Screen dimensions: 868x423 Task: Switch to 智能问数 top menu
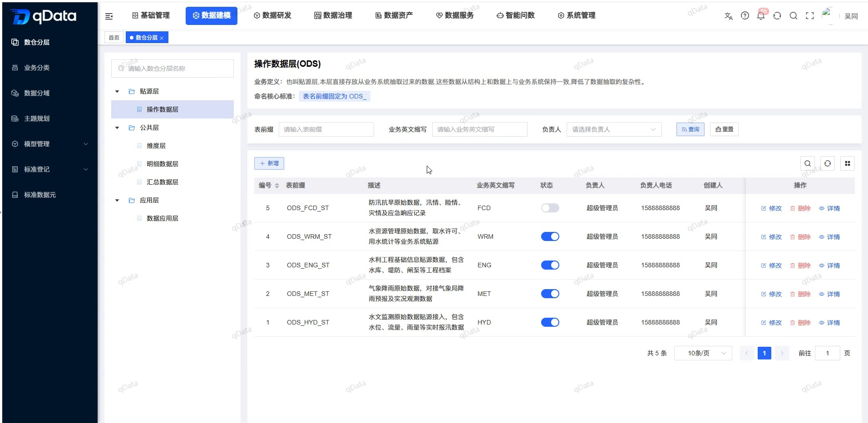[516, 15]
